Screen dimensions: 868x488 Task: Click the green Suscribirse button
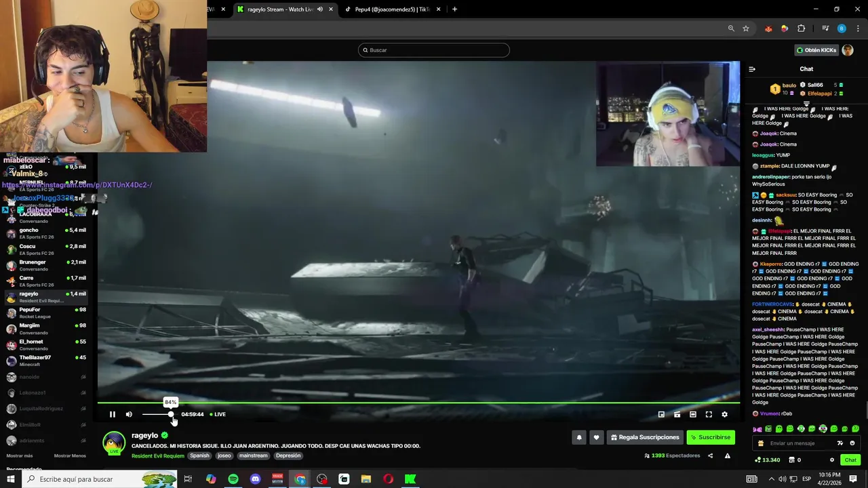[x=711, y=437]
